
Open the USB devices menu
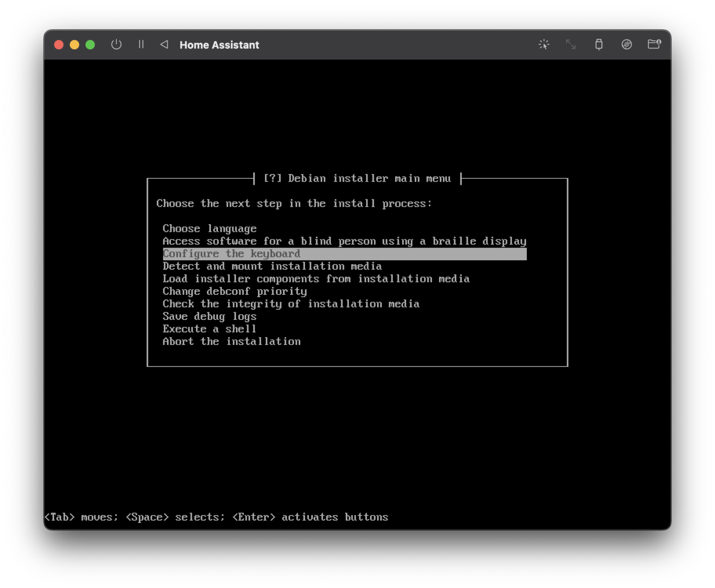(599, 45)
